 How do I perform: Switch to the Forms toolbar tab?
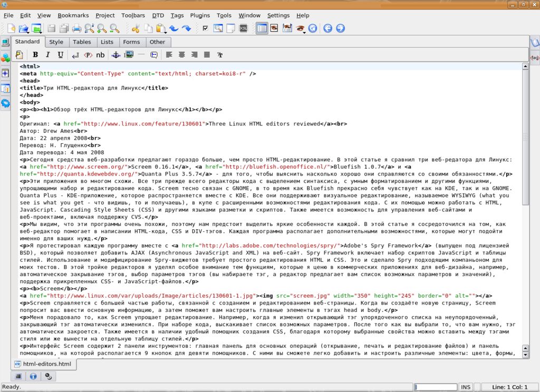click(x=131, y=42)
